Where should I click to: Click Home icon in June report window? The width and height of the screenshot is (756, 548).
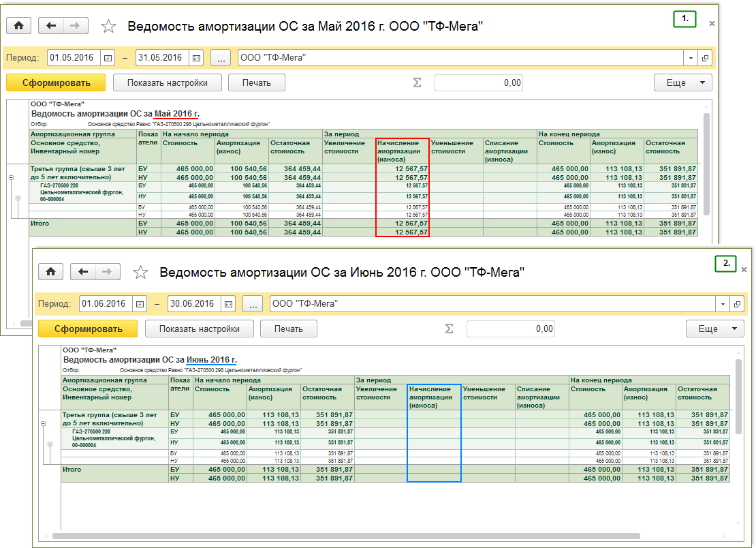pos(50,272)
